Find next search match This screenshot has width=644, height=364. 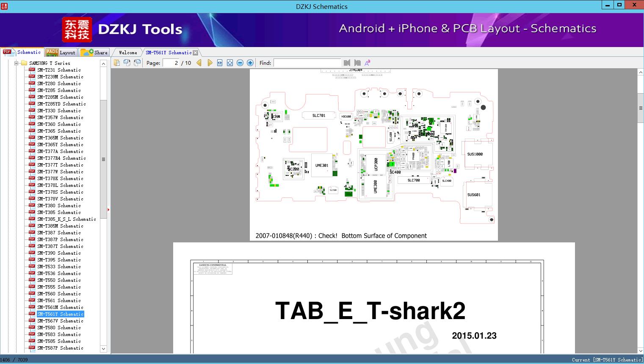(x=357, y=63)
